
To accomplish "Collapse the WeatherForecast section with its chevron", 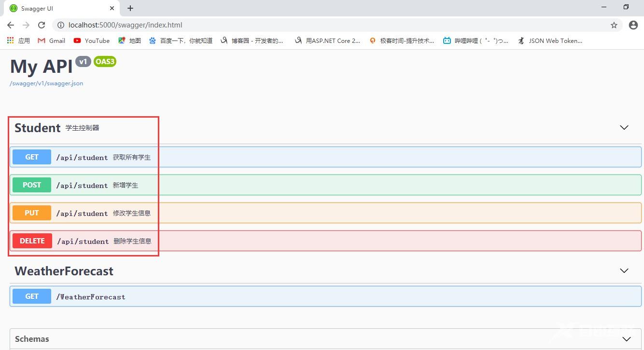I will pos(624,271).
